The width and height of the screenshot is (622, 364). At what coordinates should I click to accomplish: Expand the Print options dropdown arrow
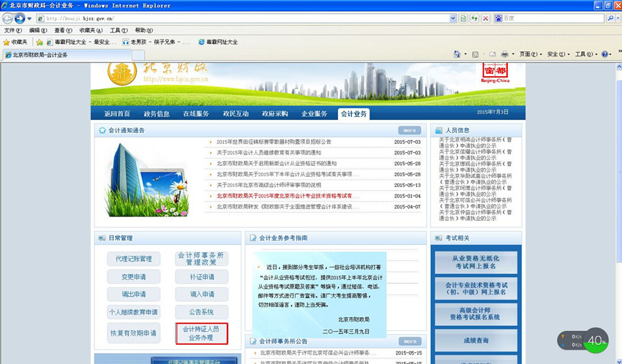[513, 54]
